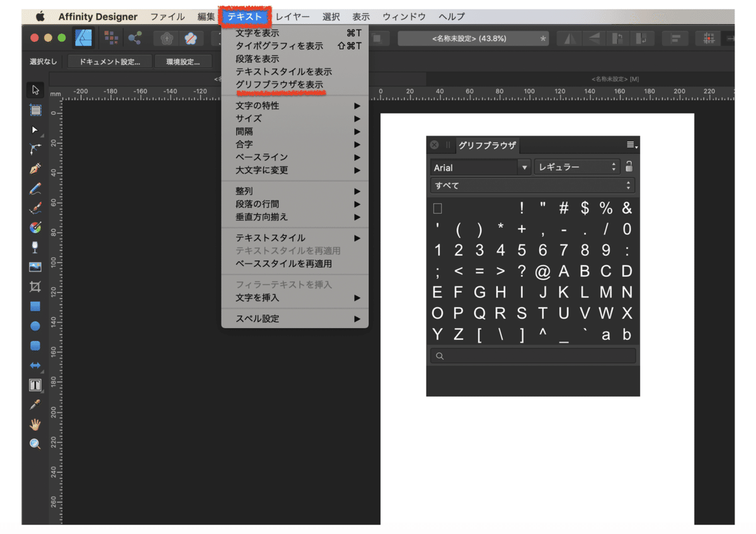Pick the & glyph in Glyph Browser
The width and height of the screenshot is (756, 534).
click(626, 208)
